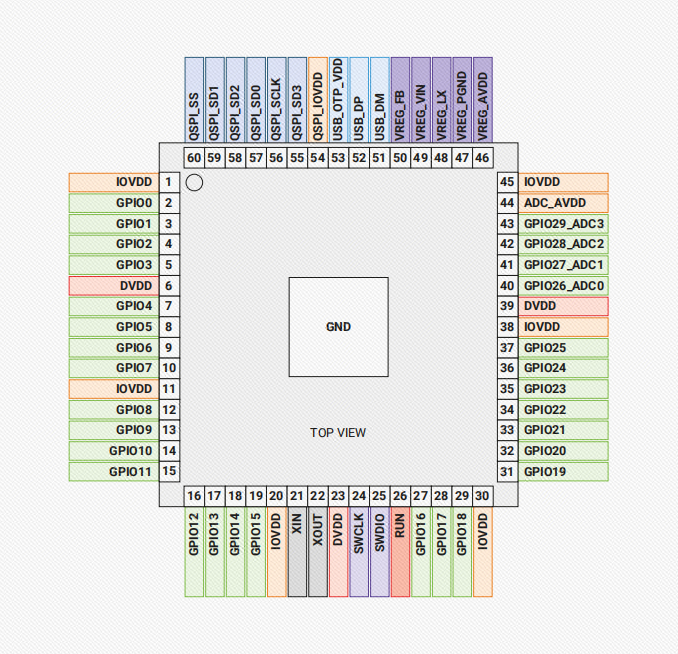Select the GPIO9 pin label

click(114, 430)
